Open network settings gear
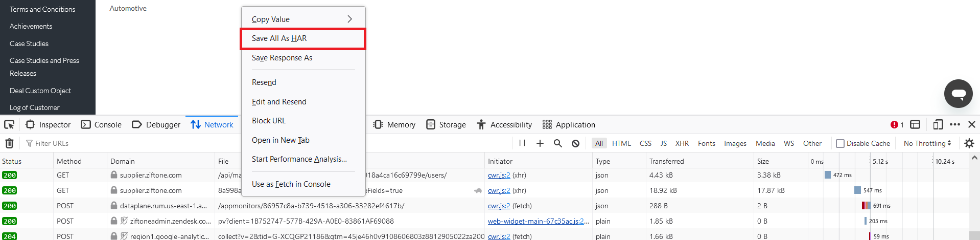The width and height of the screenshot is (980, 240). [x=969, y=143]
